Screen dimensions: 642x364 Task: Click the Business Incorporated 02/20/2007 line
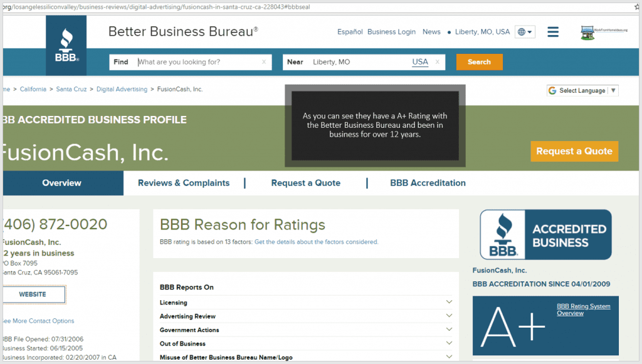60,358
